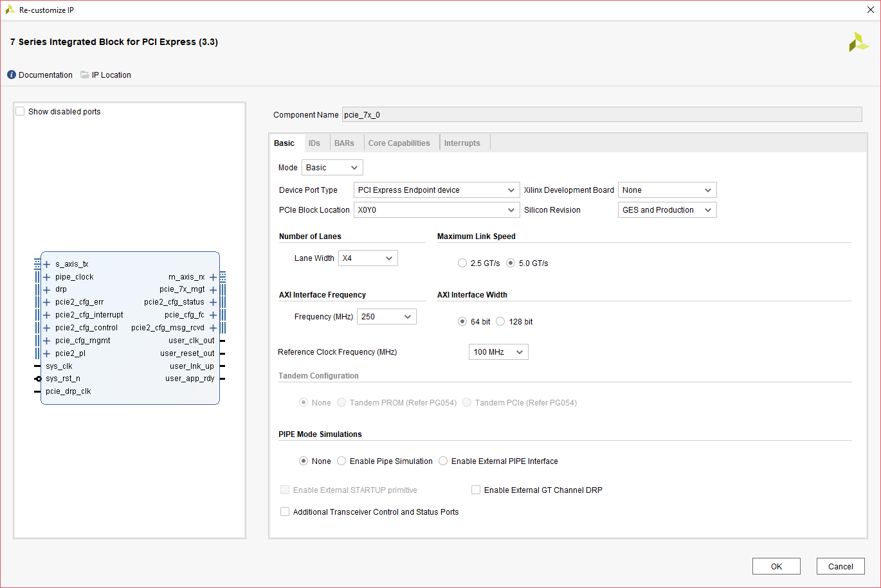Switch to the BARs tab
881x588 pixels.
[344, 143]
